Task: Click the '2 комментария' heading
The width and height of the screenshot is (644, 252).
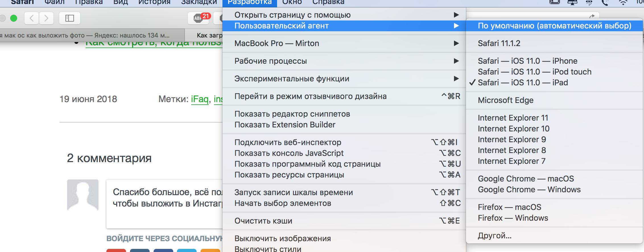Action: pyautogui.click(x=109, y=158)
